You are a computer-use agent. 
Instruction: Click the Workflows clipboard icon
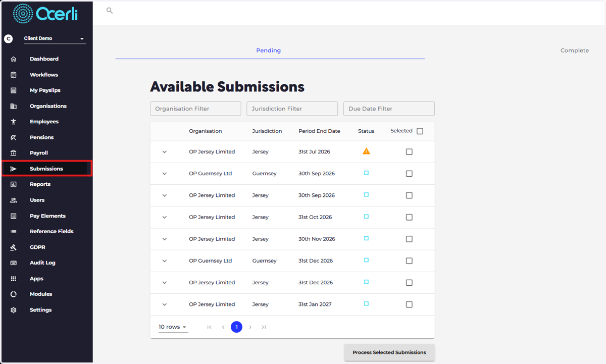click(x=14, y=75)
